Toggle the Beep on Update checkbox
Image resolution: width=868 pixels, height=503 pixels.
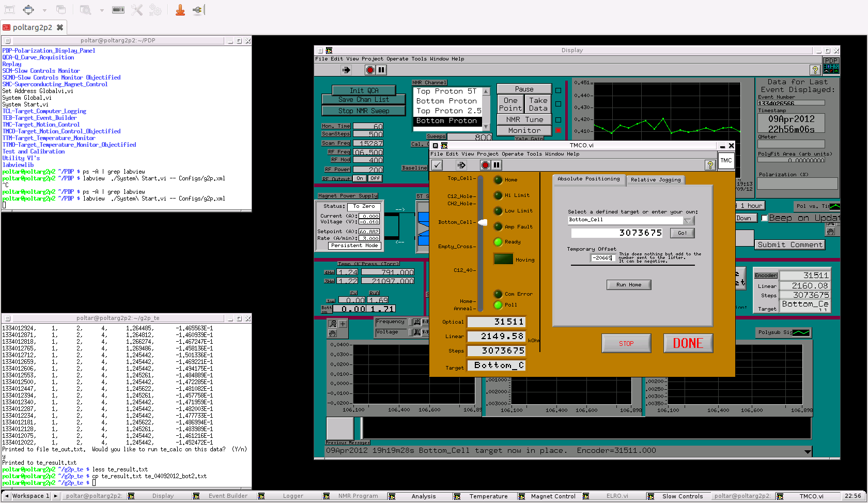coord(765,218)
